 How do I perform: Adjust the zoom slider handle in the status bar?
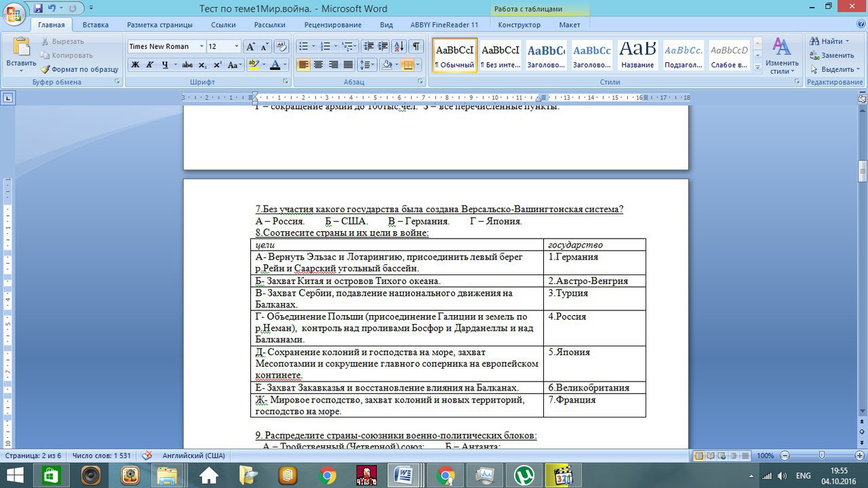822,455
